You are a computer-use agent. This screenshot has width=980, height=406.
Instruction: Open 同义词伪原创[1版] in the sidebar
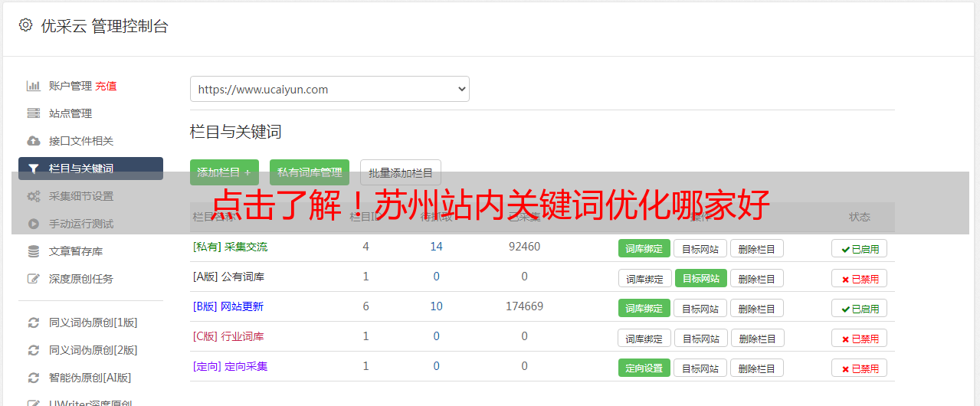(x=93, y=323)
